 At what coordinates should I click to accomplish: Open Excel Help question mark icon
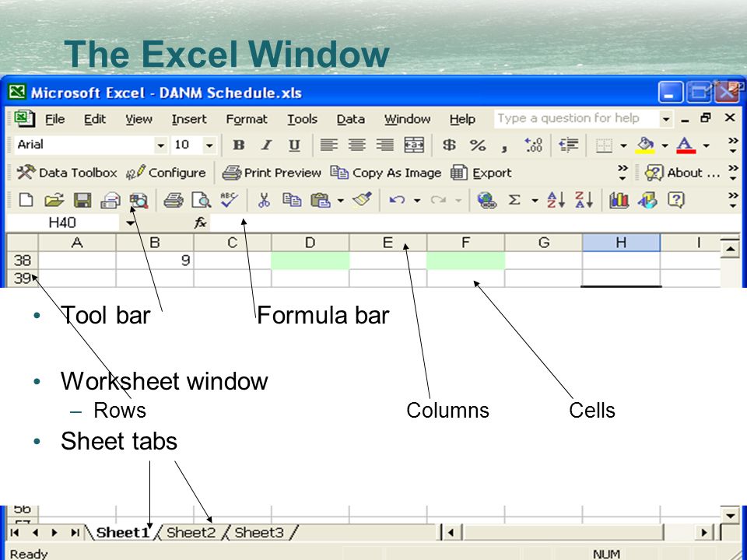tap(676, 200)
